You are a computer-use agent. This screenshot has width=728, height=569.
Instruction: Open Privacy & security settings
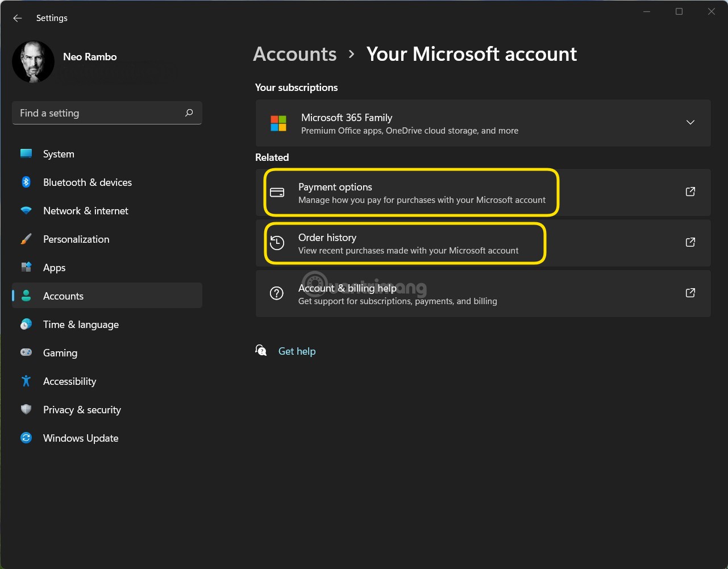(x=82, y=410)
